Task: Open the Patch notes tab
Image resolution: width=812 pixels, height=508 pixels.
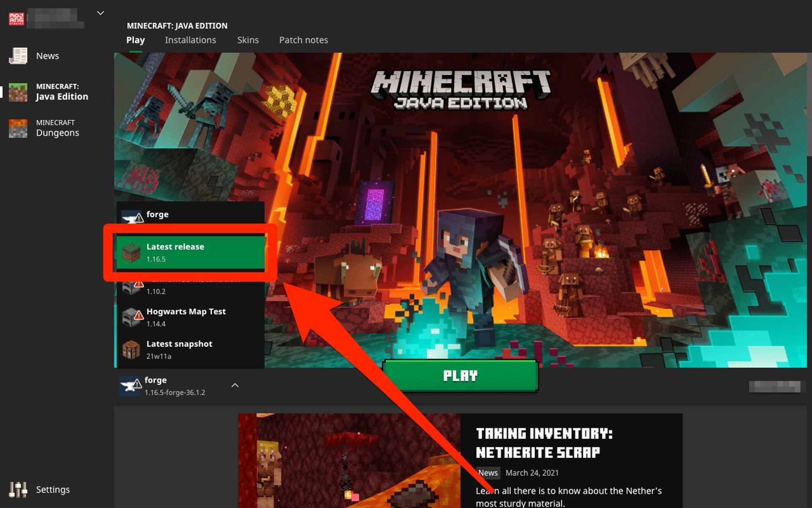Action: pyautogui.click(x=303, y=40)
